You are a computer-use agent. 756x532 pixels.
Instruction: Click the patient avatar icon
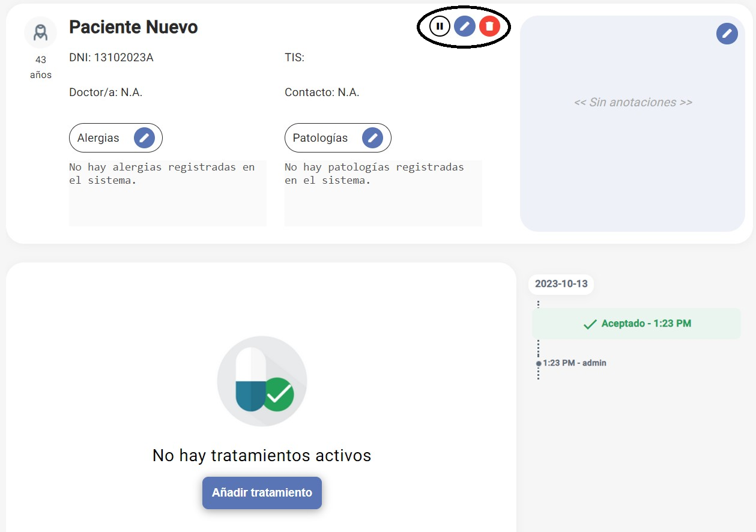pos(40,32)
